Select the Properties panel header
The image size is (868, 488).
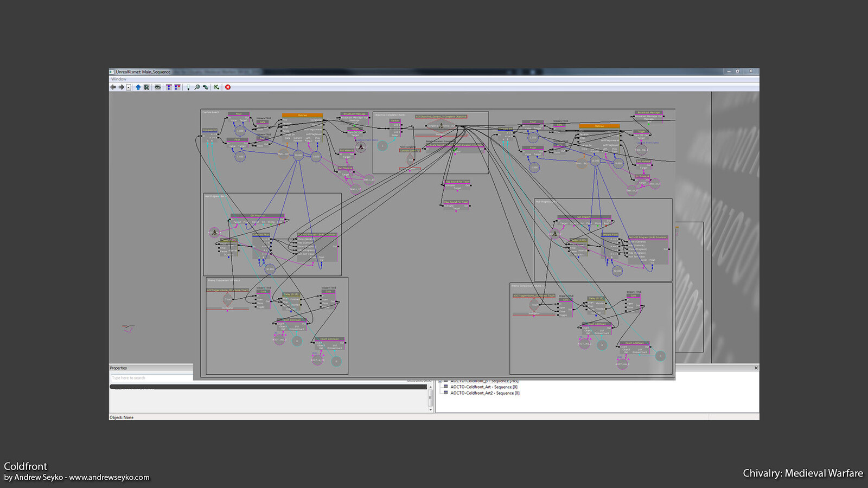[151, 368]
